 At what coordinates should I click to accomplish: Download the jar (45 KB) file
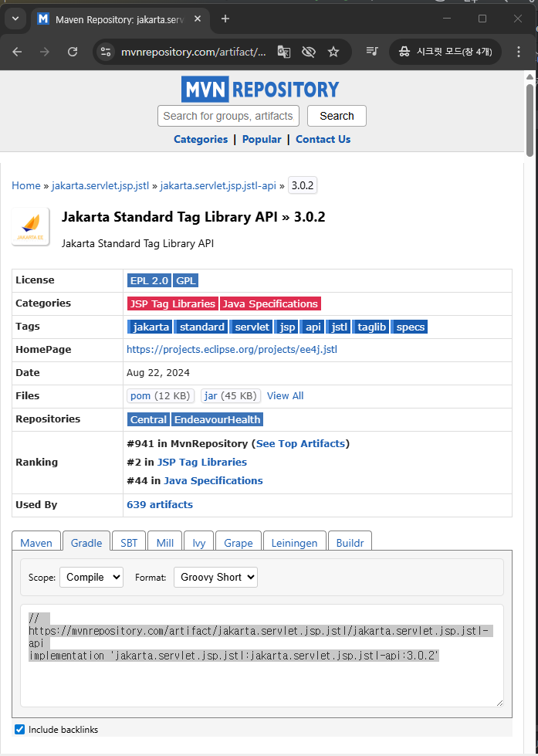pyautogui.click(x=231, y=396)
